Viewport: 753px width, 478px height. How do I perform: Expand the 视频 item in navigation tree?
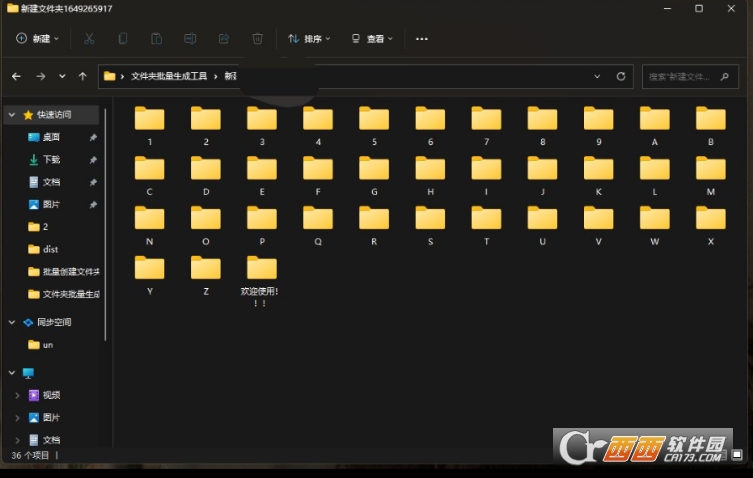point(16,395)
